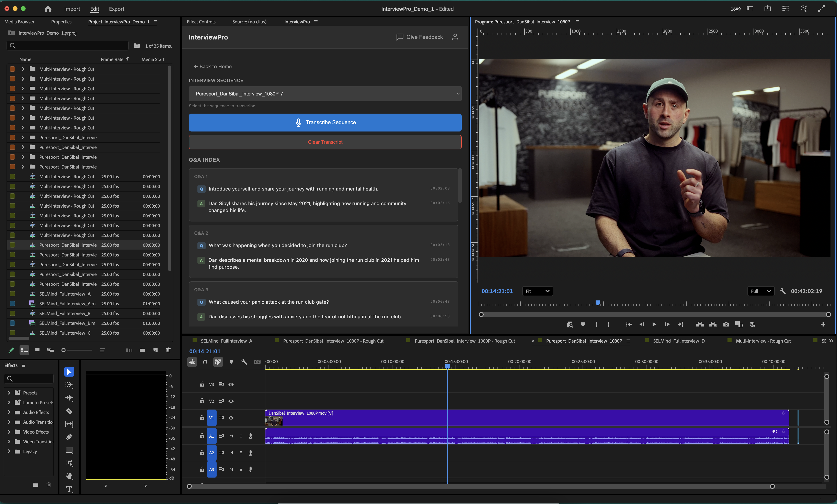Image resolution: width=837 pixels, height=504 pixels.
Task: Click Back to Home link
Action: pyautogui.click(x=213, y=67)
